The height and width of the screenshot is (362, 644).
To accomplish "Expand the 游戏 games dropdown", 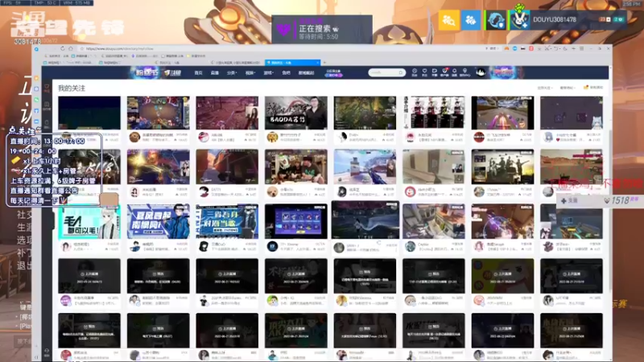I will [268, 72].
